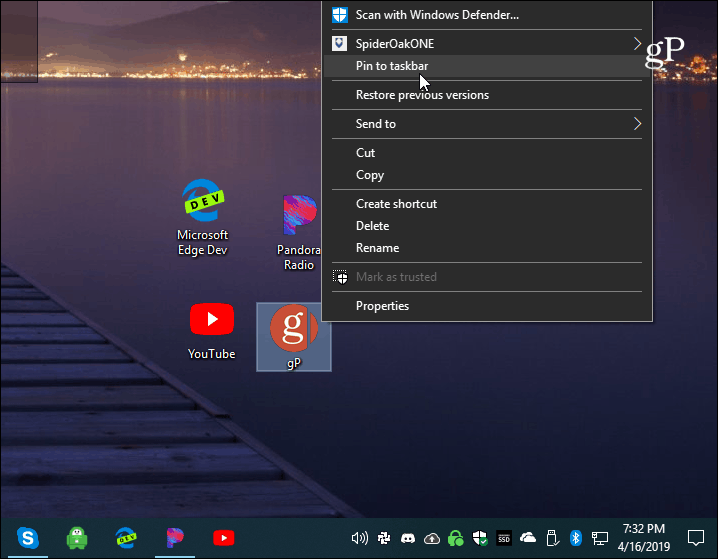
Task: Open the network connection tray icon
Action: coord(600,538)
